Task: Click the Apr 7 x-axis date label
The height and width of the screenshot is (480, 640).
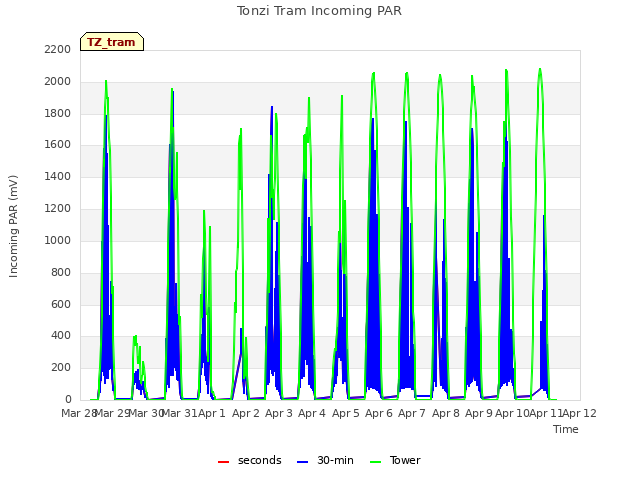Action: (412, 413)
